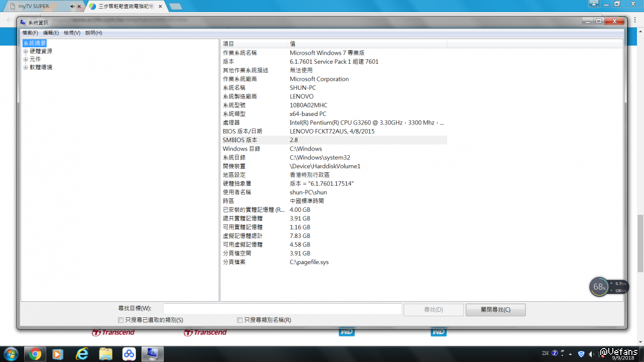
Task: Select the 系統製造廠商 LENOVO row
Action: click(334, 96)
